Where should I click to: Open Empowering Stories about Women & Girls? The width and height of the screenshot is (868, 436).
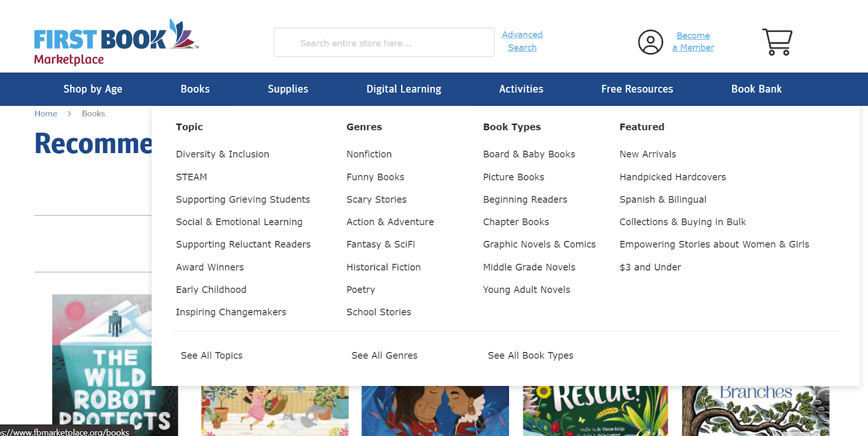point(714,245)
